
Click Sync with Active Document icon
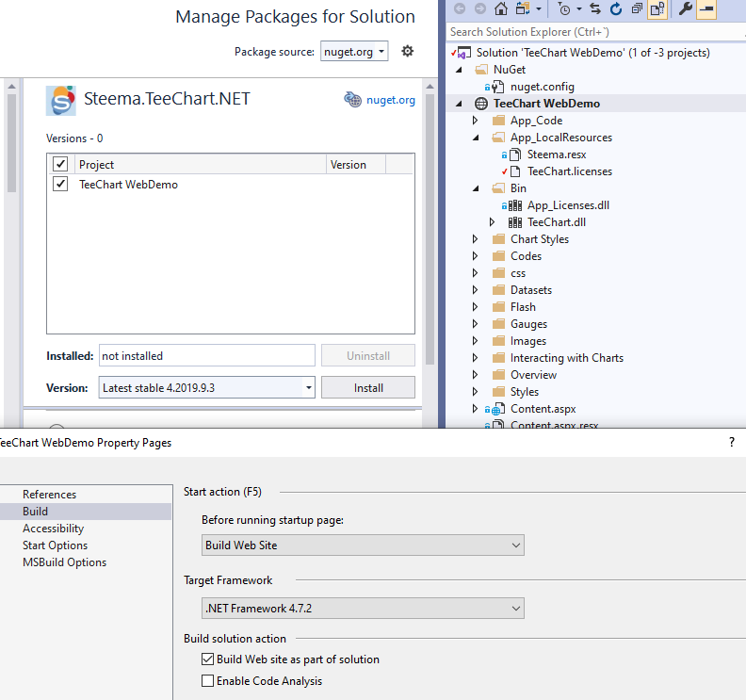[595, 8]
